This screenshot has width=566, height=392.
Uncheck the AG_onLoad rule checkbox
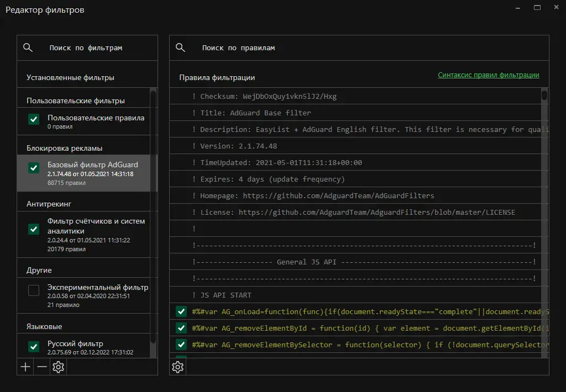point(181,312)
